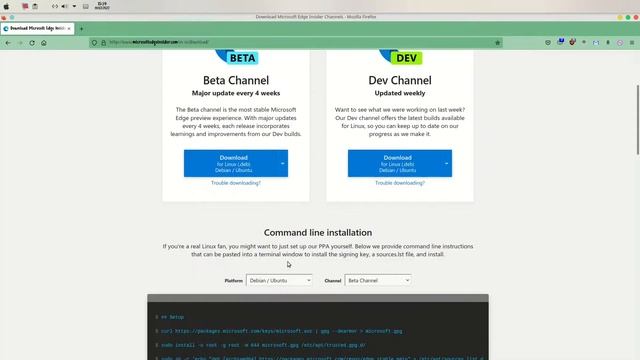Viewport: 640px width, 360px height.
Task: Close the Download Microsoft Edge tab
Action: (x=69, y=29)
